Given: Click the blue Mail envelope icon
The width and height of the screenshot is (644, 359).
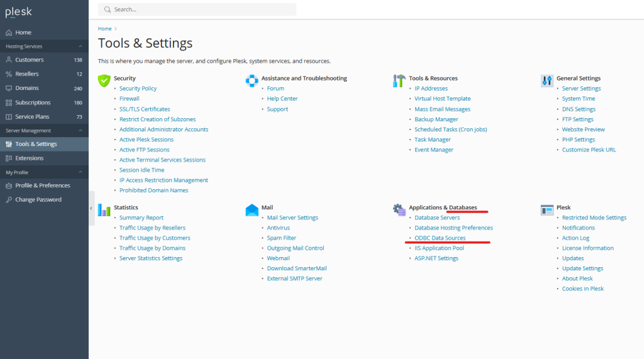Looking at the screenshot, I should 252,210.
